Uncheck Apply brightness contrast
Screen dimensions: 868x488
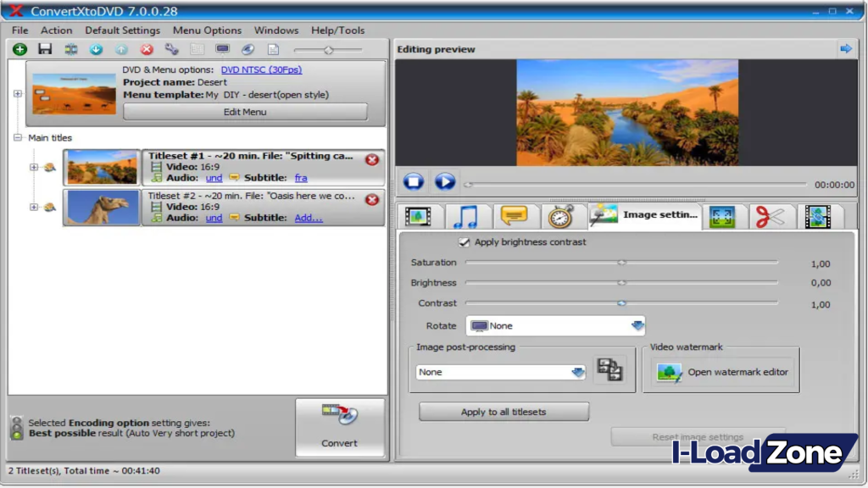(465, 242)
